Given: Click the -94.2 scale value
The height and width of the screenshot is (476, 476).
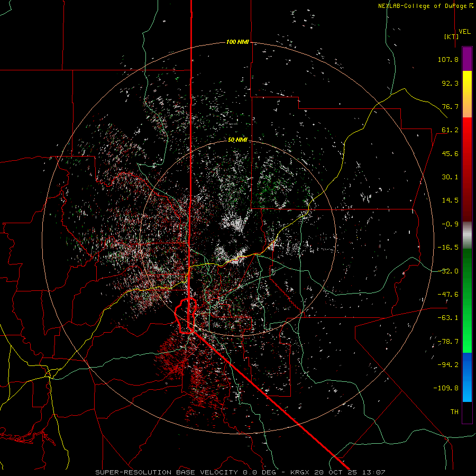Looking at the screenshot, I should tap(448, 365).
